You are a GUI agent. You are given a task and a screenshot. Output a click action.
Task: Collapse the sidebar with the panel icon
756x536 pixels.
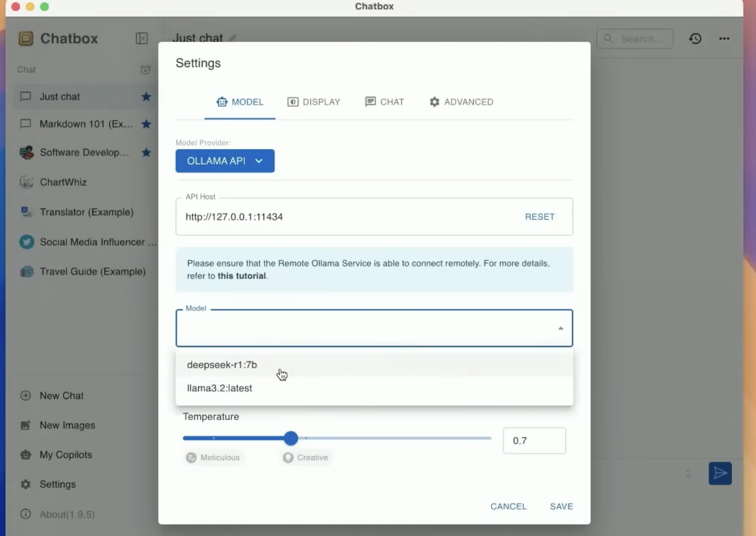142,38
